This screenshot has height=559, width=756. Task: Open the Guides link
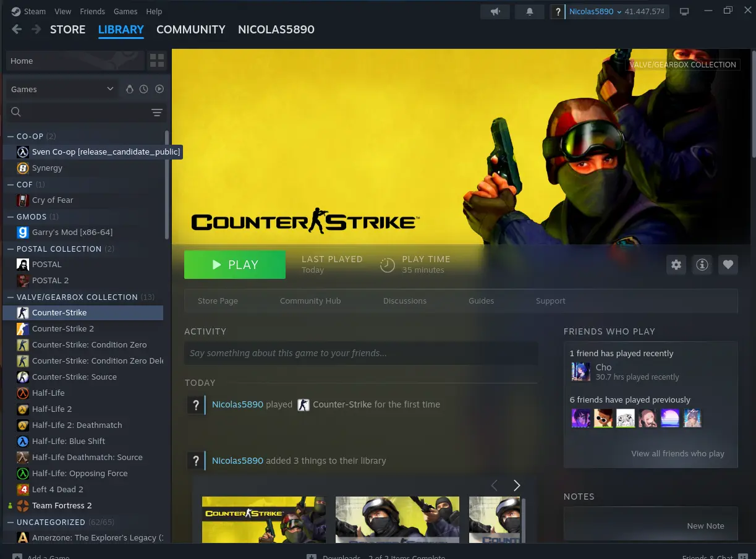[481, 301]
